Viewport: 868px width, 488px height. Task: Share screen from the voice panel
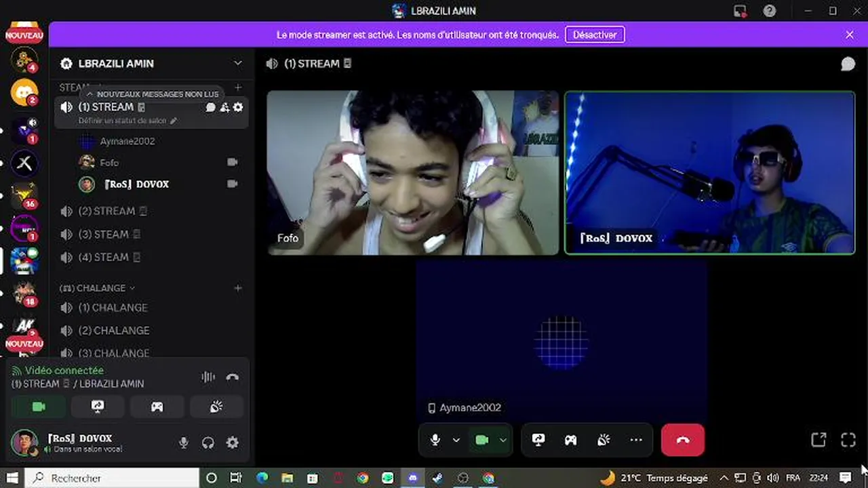[x=98, y=407]
